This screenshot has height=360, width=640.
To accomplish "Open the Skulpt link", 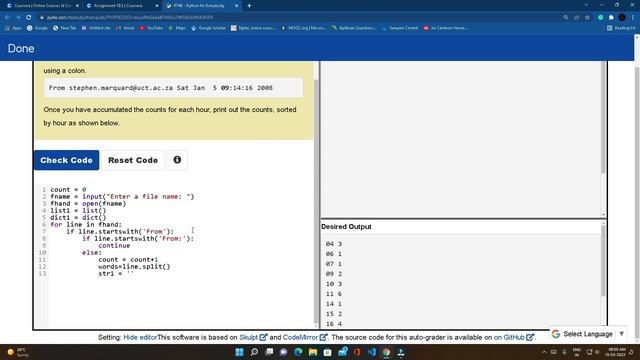I will 253,337.
